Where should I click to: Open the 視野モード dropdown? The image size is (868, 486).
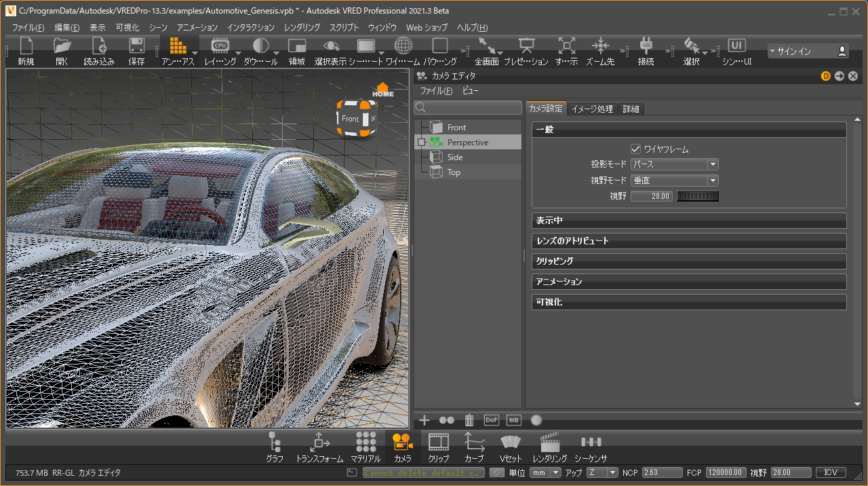point(674,181)
